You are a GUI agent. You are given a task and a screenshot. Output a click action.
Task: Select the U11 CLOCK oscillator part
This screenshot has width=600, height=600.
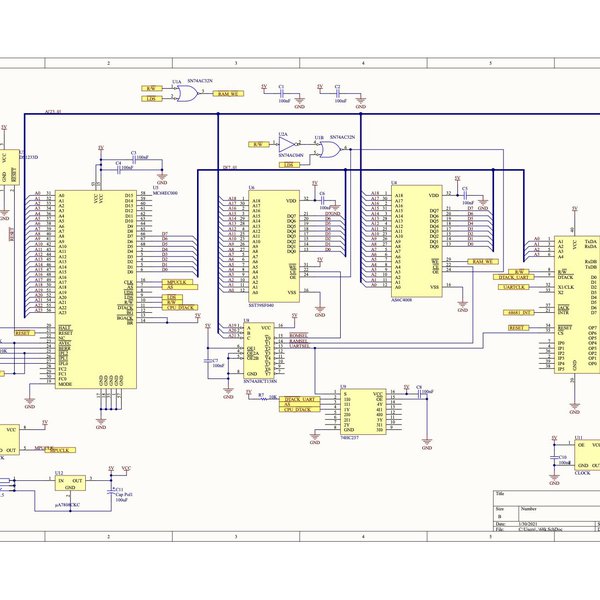[x=587, y=455]
